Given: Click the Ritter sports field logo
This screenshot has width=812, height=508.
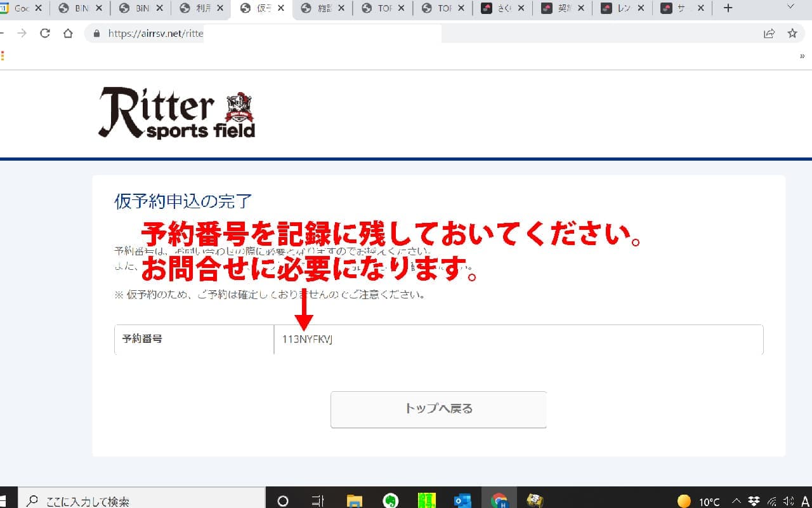Looking at the screenshot, I should tap(176, 113).
